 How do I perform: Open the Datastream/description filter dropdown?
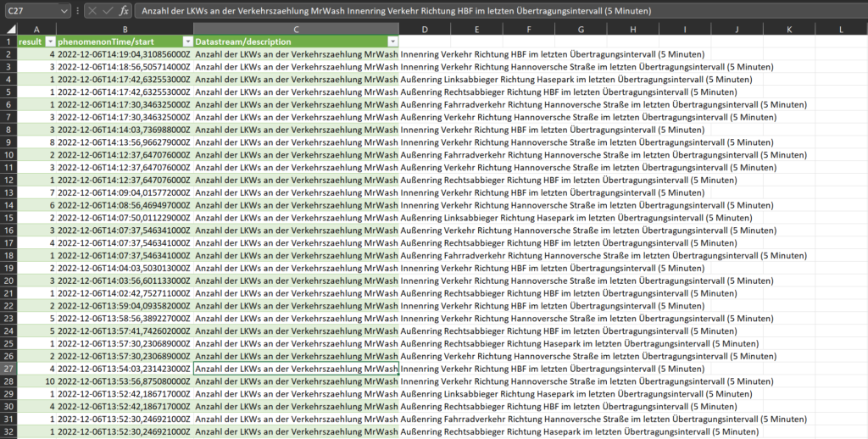393,42
